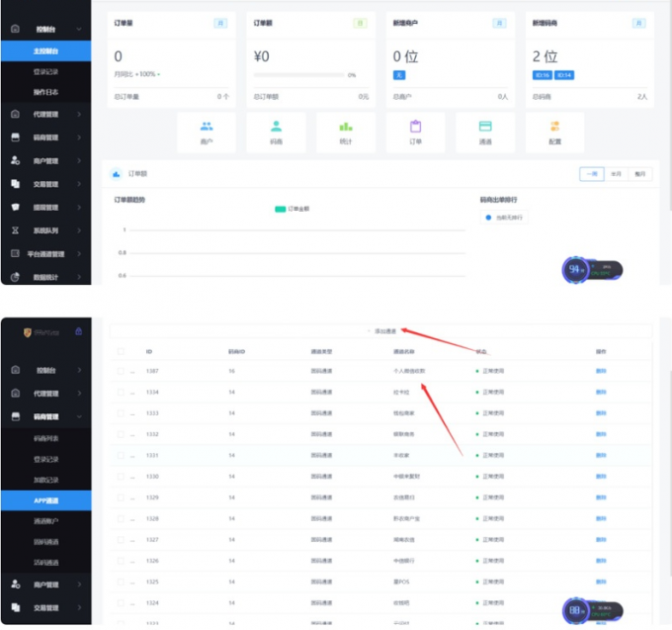The height and width of the screenshot is (630, 672).
Task: Click 商户管理 user icon in channel-list sidebar
Action: point(16,585)
